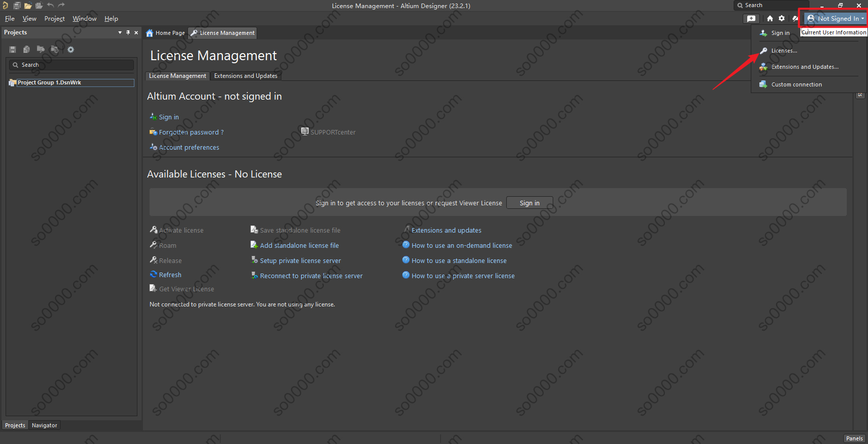Close the Projects panel
Viewport: 868px width, 444px height.
[136, 32]
